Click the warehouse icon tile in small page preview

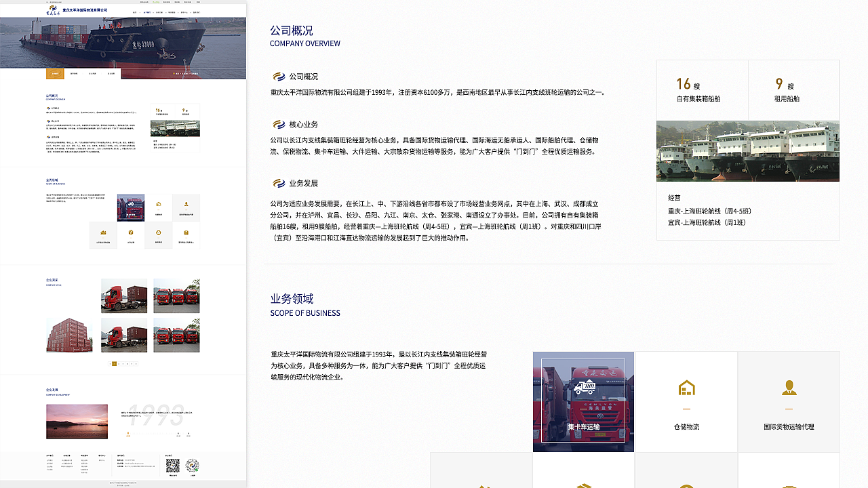(159, 207)
